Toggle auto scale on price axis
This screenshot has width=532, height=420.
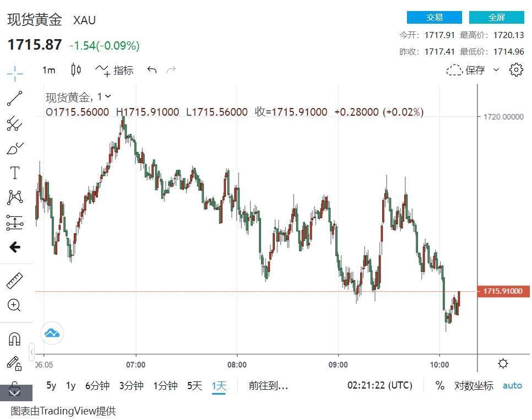pyautogui.click(x=512, y=386)
